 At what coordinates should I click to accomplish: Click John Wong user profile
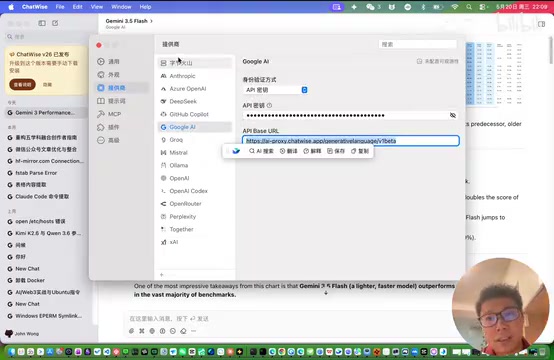[x=22, y=334]
